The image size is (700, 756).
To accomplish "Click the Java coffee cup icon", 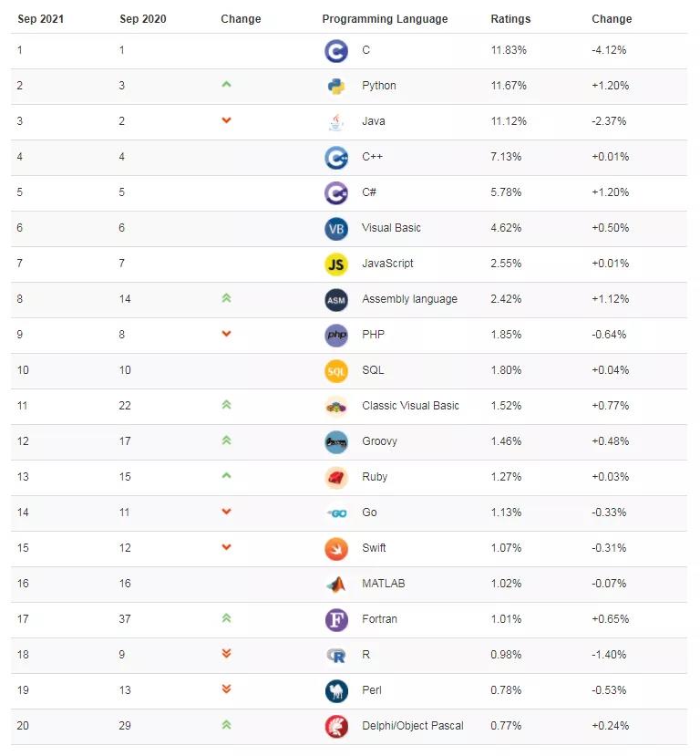I will (335, 121).
